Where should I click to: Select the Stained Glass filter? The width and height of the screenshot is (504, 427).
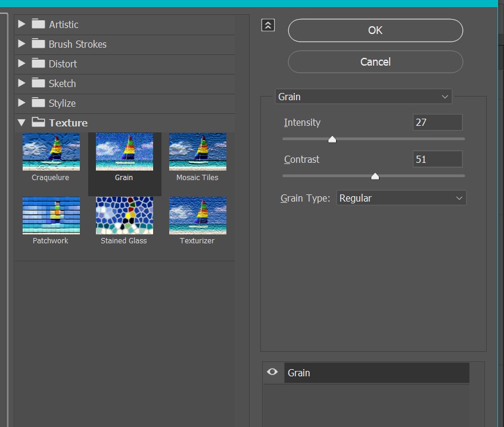tap(124, 215)
